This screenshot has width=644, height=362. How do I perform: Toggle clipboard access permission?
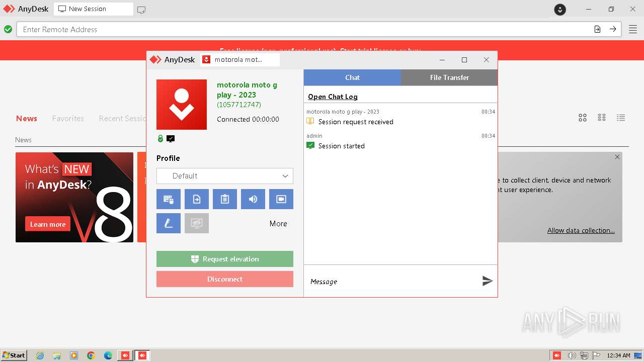click(225, 199)
